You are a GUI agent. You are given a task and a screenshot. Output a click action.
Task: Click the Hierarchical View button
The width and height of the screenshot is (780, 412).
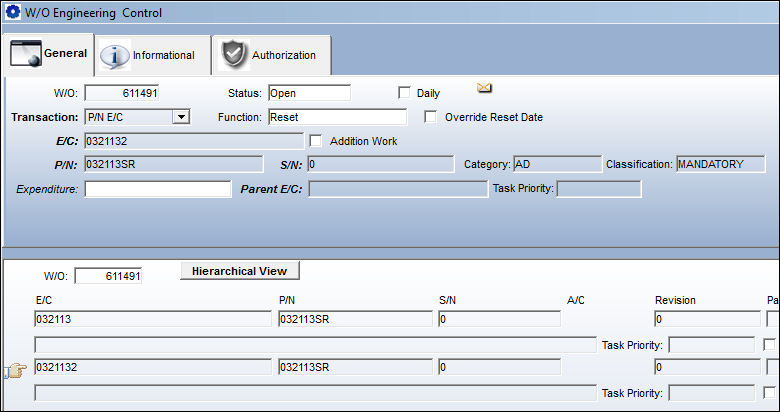point(240,271)
